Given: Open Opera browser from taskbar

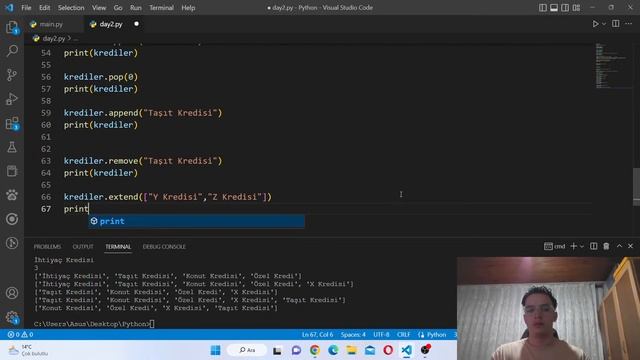Looking at the screenshot, I should pyautogui.click(x=388, y=350).
